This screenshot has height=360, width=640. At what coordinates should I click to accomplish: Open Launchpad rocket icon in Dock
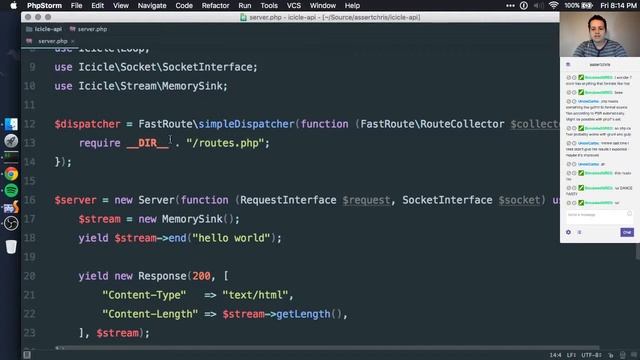tap(11, 141)
